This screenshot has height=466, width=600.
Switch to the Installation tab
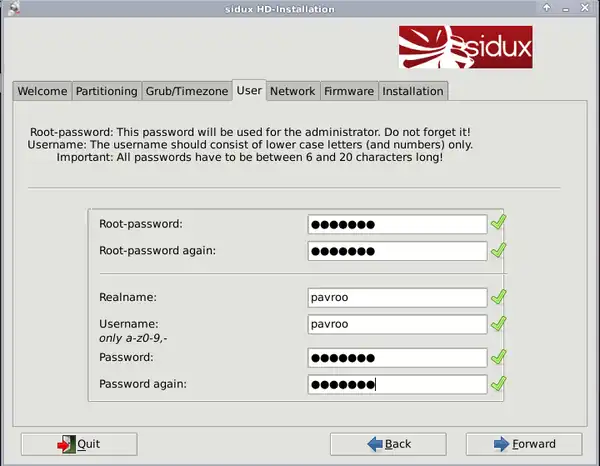(x=412, y=91)
